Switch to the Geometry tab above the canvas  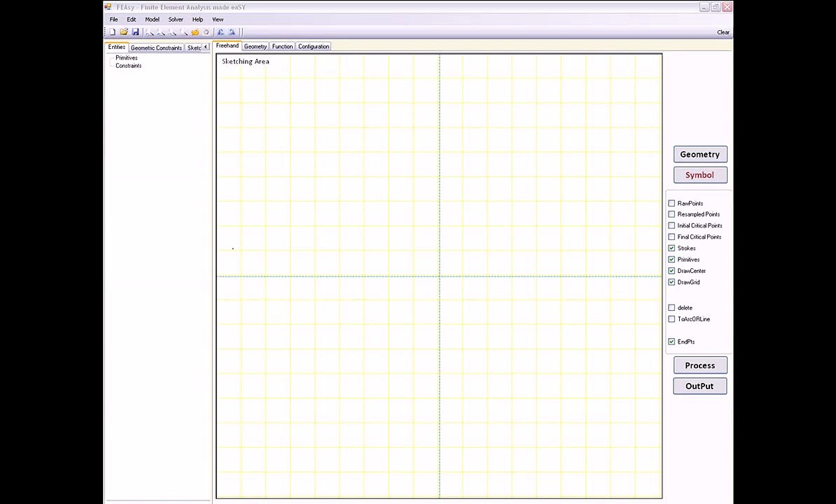(x=256, y=46)
